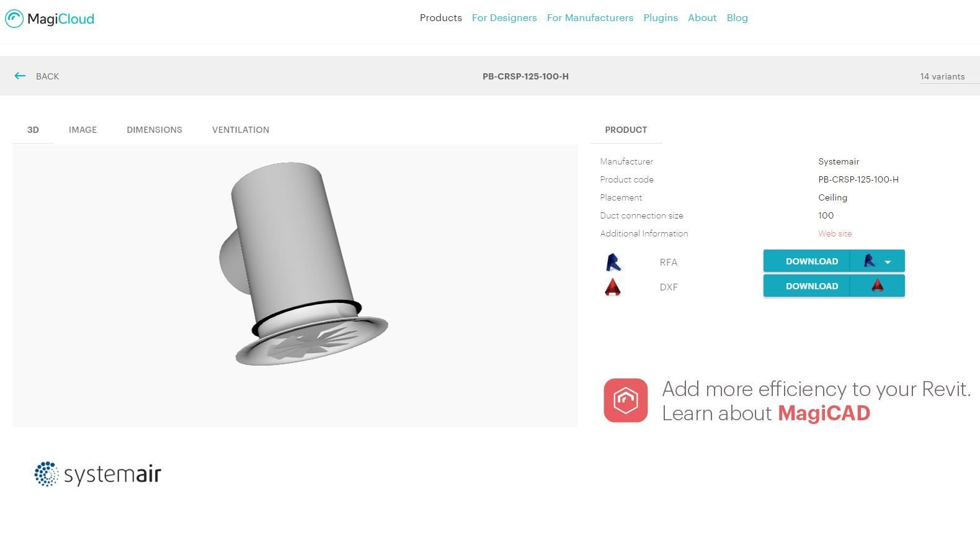This screenshot has height=545, width=980.
Task: Select the PRODUCT tab
Action: click(626, 130)
